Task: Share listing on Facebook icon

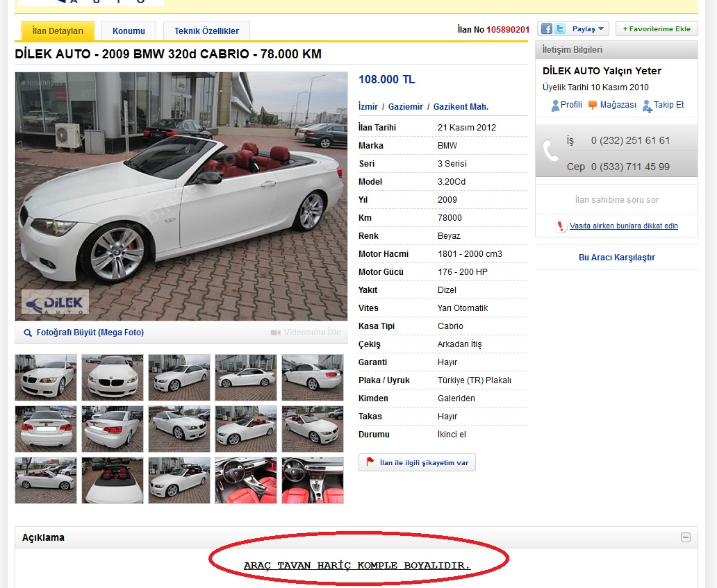Action: pyautogui.click(x=547, y=28)
